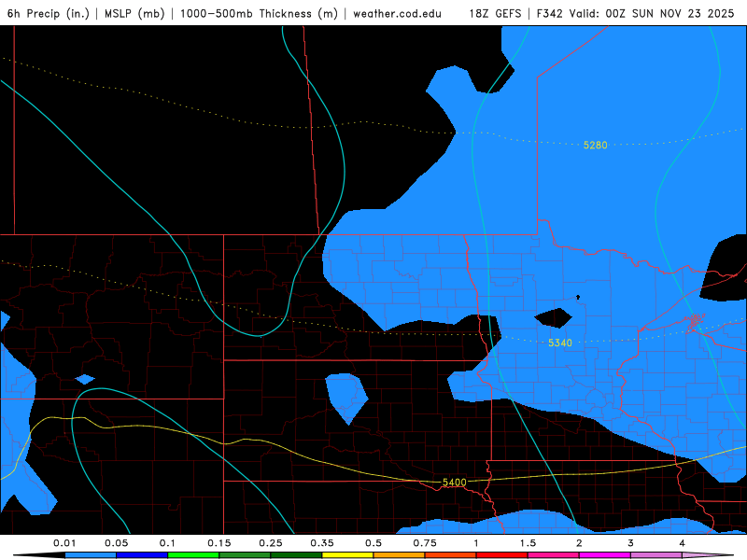The image size is (747, 560).
Task: Click the 0.75 legend scale label
Action: pyautogui.click(x=425, y=543)
